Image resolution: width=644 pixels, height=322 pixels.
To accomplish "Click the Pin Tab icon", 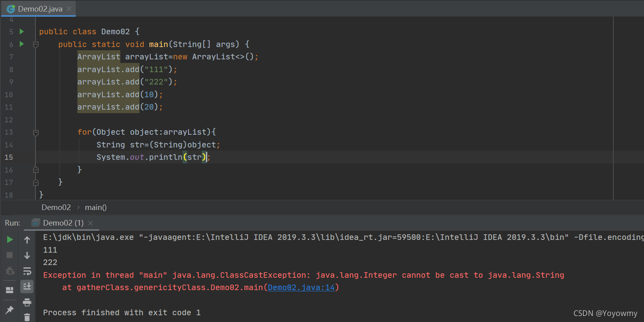I will [x=10, y=310].
